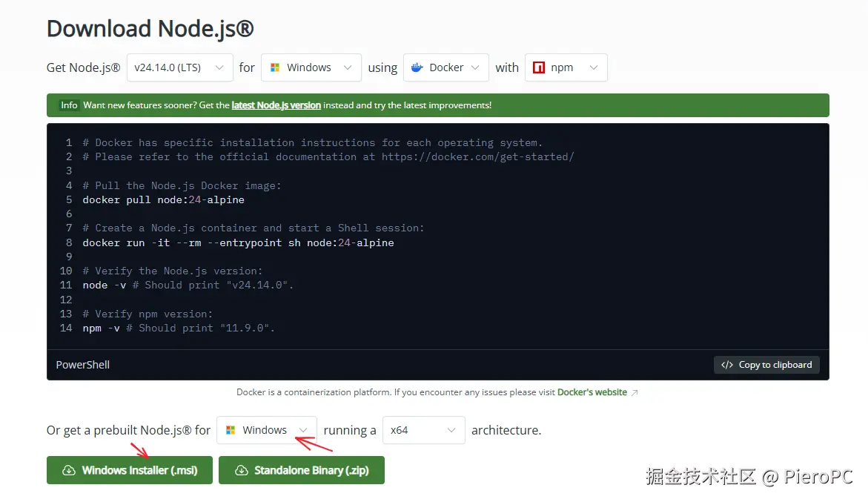This screenshot has height=502, width=868.
Task: Click the '# Docker has specific installation instructions' line
Action: tap(312, 143)
